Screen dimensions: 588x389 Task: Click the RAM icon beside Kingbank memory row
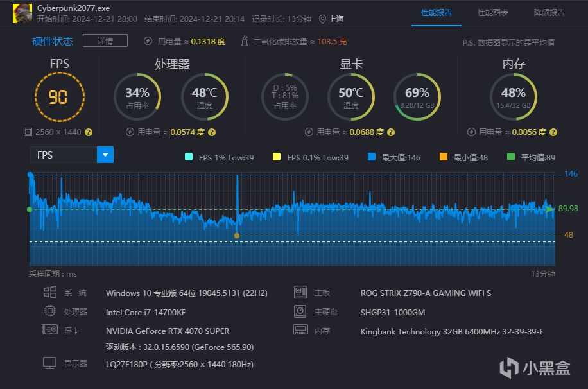pyautogui.click(x=300, y=330)
